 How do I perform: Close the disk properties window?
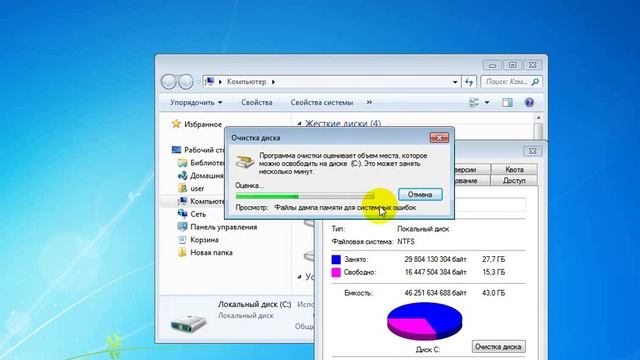pyautogui.click(x=532, y=151)
